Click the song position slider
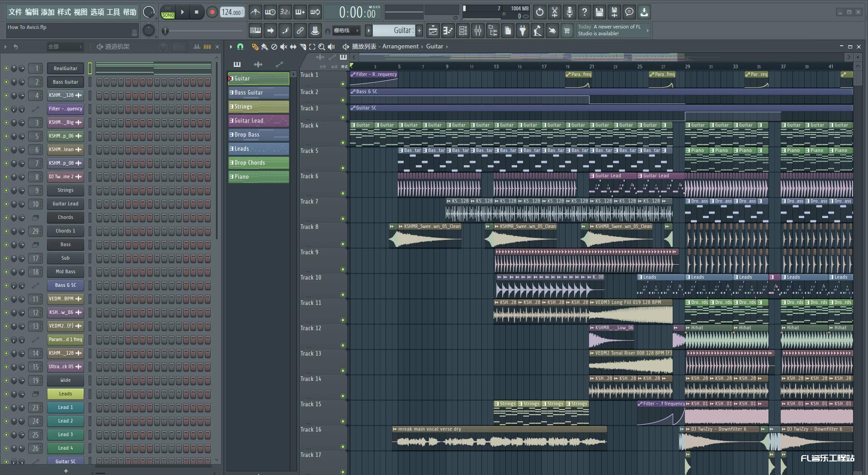 pyautogui.click(x=203, y=31)
